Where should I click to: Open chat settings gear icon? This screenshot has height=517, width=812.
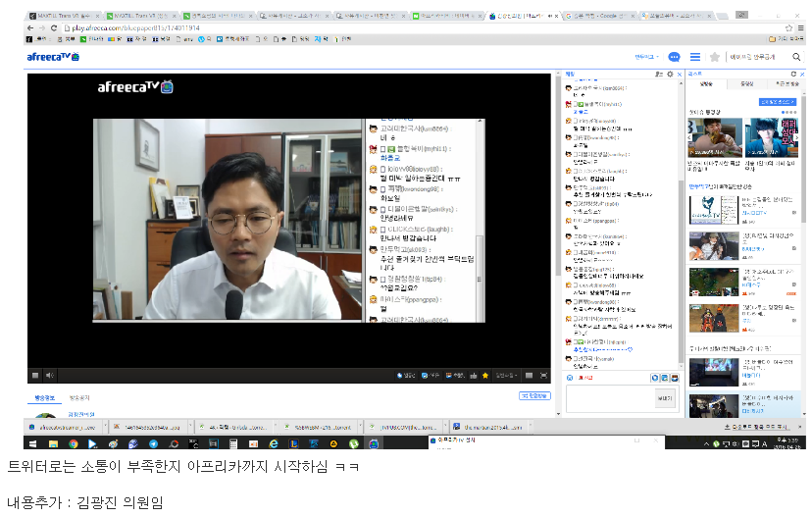coord(670,75)
